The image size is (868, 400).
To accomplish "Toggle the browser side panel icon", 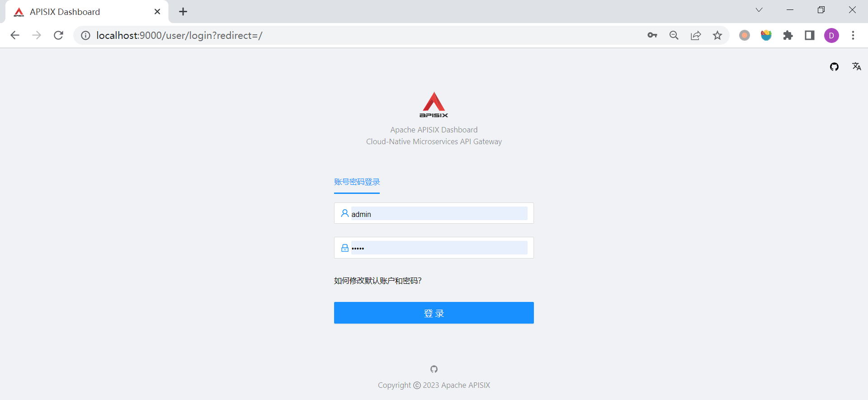I will [x=810, y=35].
